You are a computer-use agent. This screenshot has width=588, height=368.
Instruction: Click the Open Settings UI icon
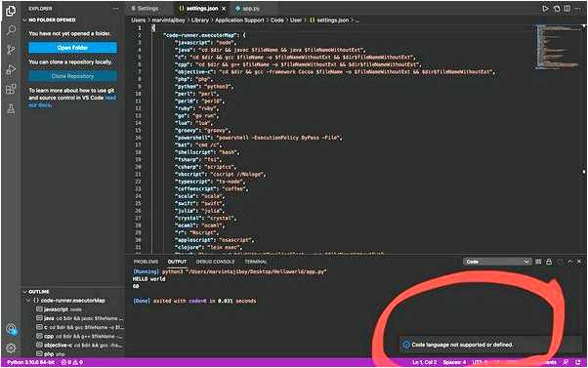pyautogui.click(x=557, y=8)
